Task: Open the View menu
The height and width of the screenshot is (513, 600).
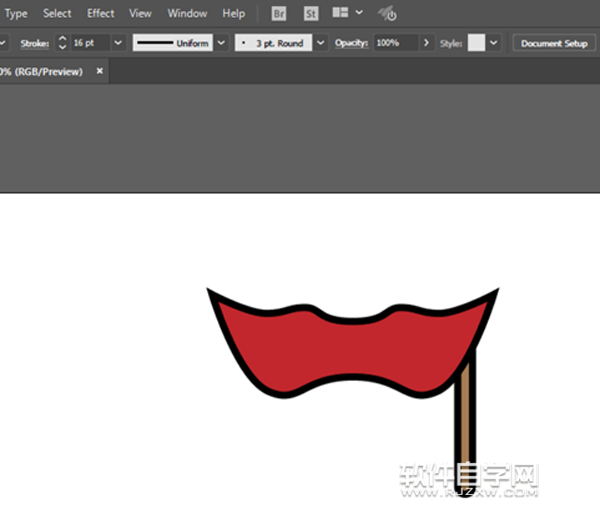Action: point(141,14)
